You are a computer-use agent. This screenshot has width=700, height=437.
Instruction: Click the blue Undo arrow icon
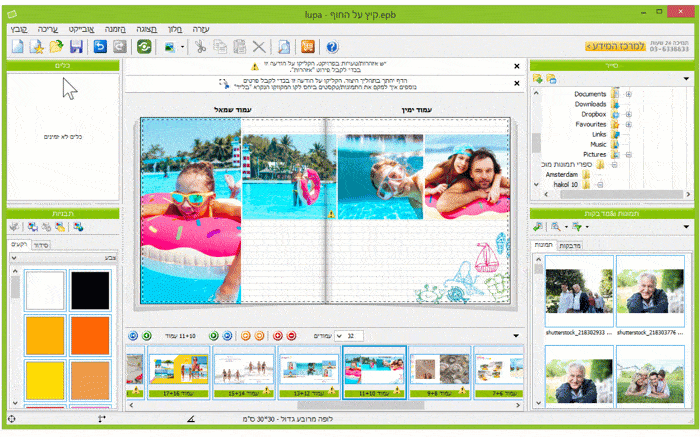pos(100,47)
